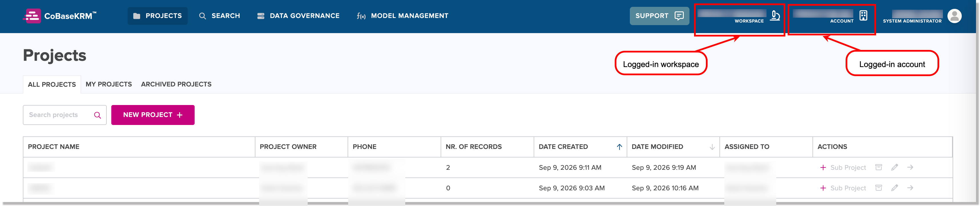
Task: Archive the project created at 9:03 AM
Action: (878, 188)
